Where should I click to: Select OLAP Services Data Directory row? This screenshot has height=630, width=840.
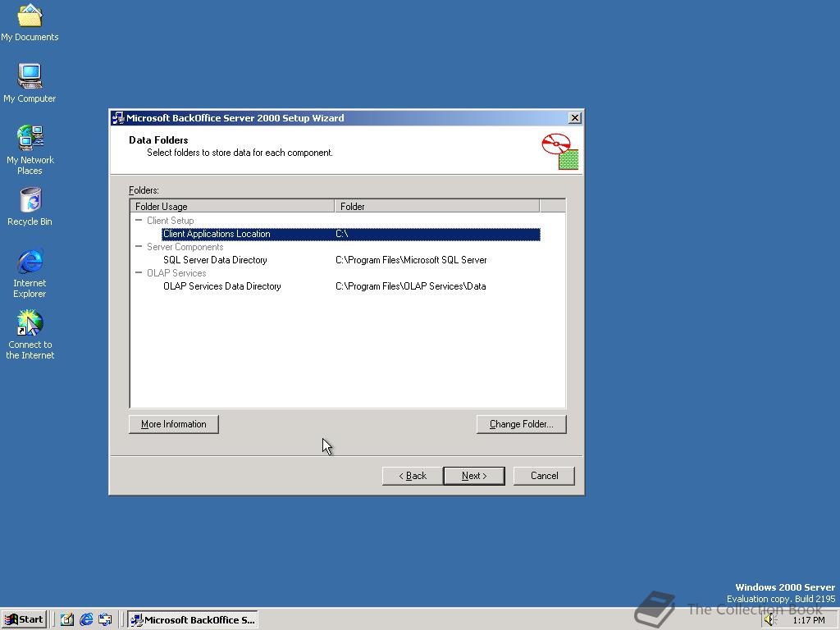351,286
